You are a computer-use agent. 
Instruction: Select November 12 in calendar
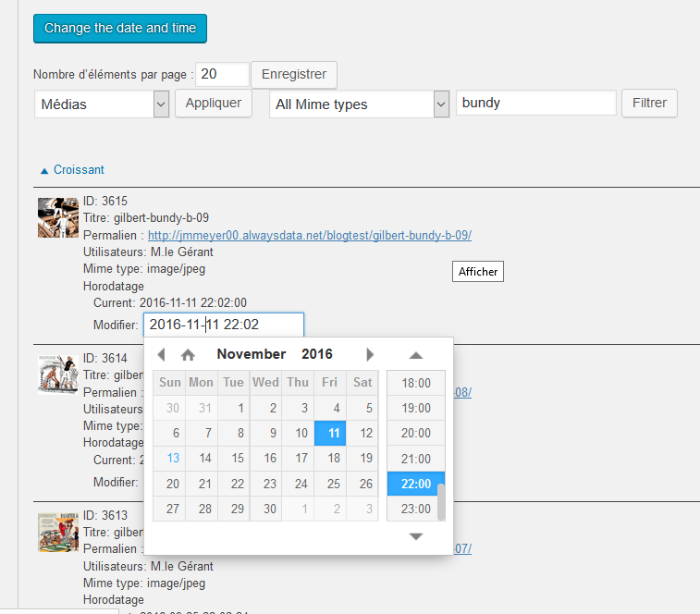coord(362,433)
